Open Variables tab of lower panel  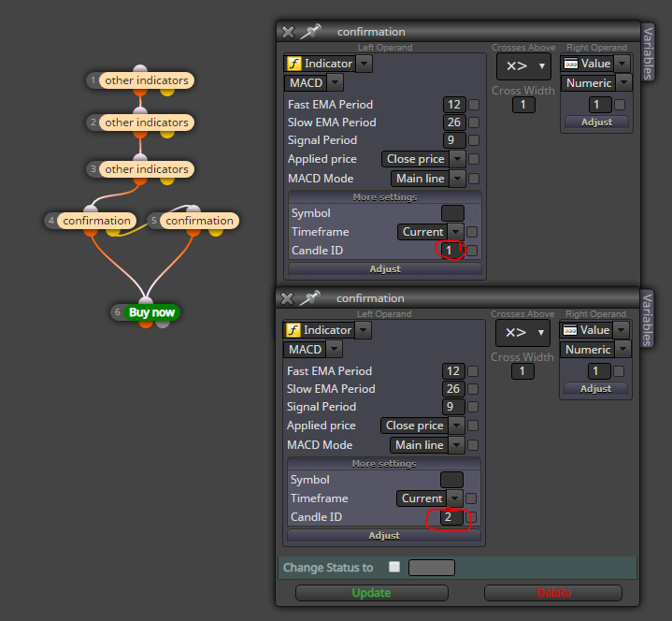tap(647, 319)
